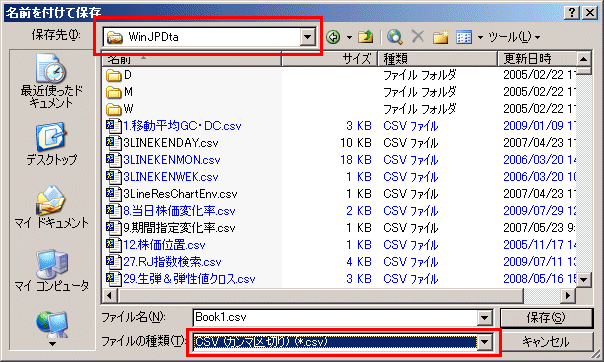Click the icon of 3LINEKENDAY.csv

113,142
